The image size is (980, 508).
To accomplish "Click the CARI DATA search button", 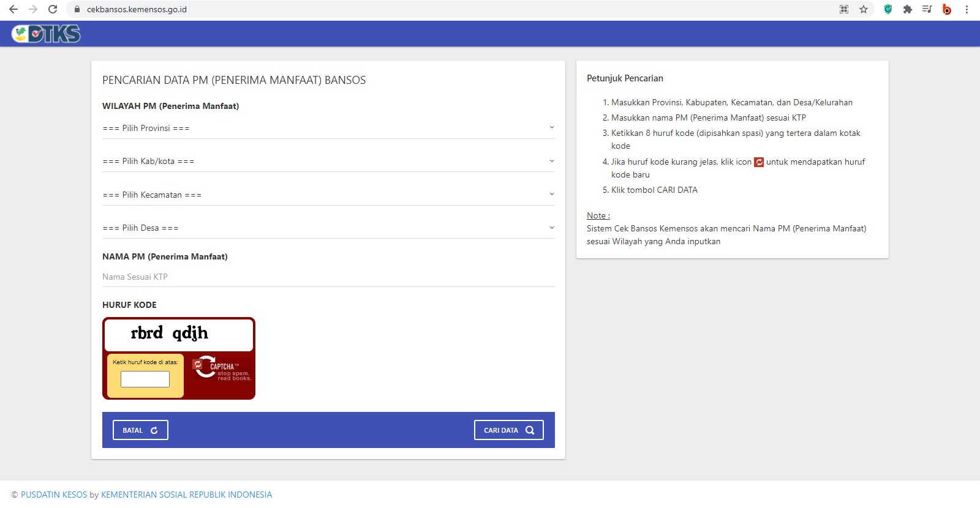I will tap(509, 430).
